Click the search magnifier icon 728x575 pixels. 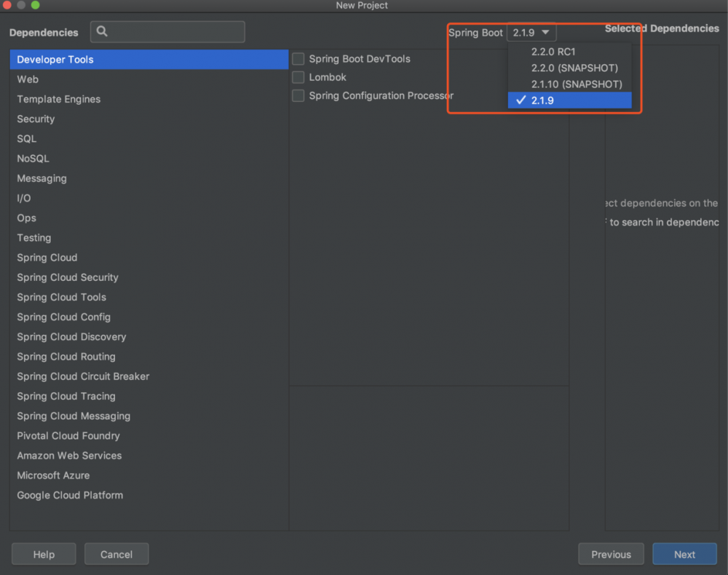point(102,31)
